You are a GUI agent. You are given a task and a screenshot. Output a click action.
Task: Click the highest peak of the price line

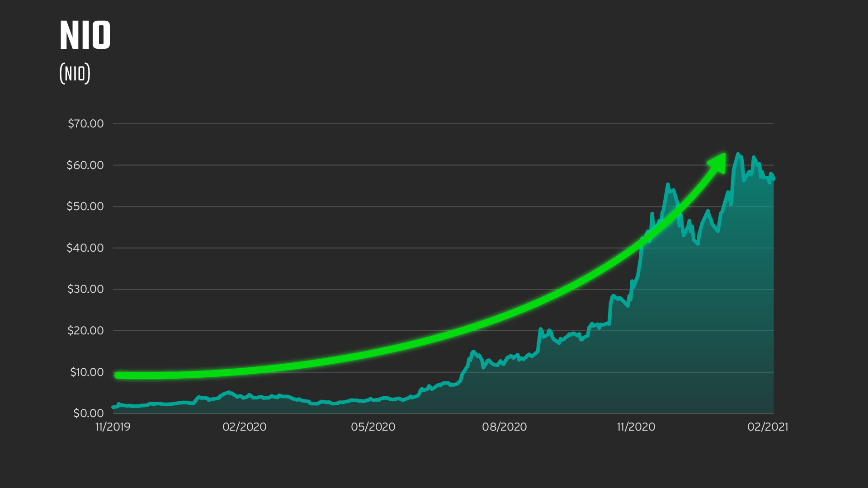coord(738,154)
